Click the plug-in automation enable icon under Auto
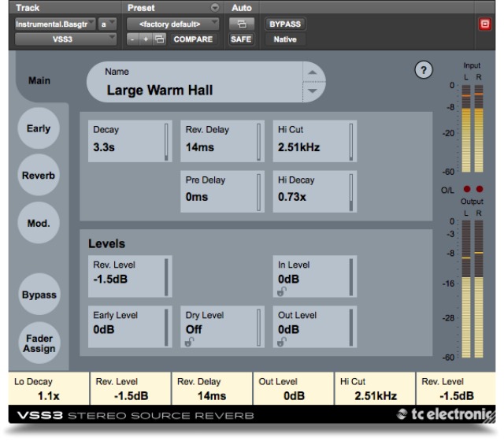 242,24
